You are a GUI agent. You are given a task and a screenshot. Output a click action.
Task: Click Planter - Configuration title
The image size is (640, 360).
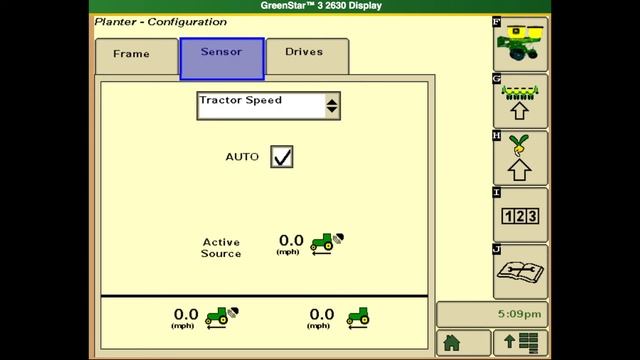(x=160, y=22)
